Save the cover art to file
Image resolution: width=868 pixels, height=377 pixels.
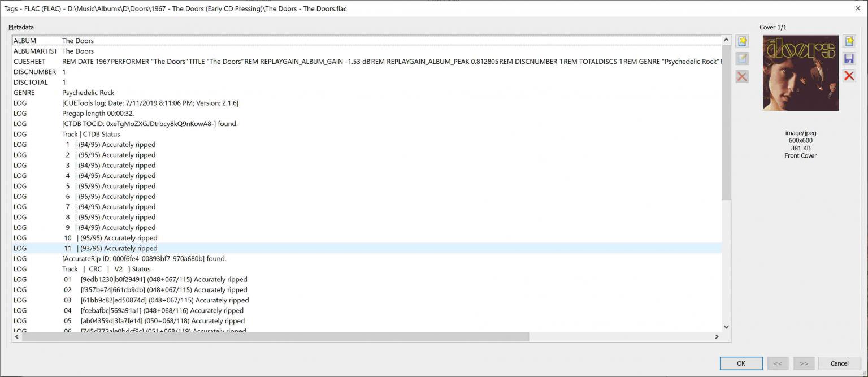pyautogui.click(x=849, y=59)
